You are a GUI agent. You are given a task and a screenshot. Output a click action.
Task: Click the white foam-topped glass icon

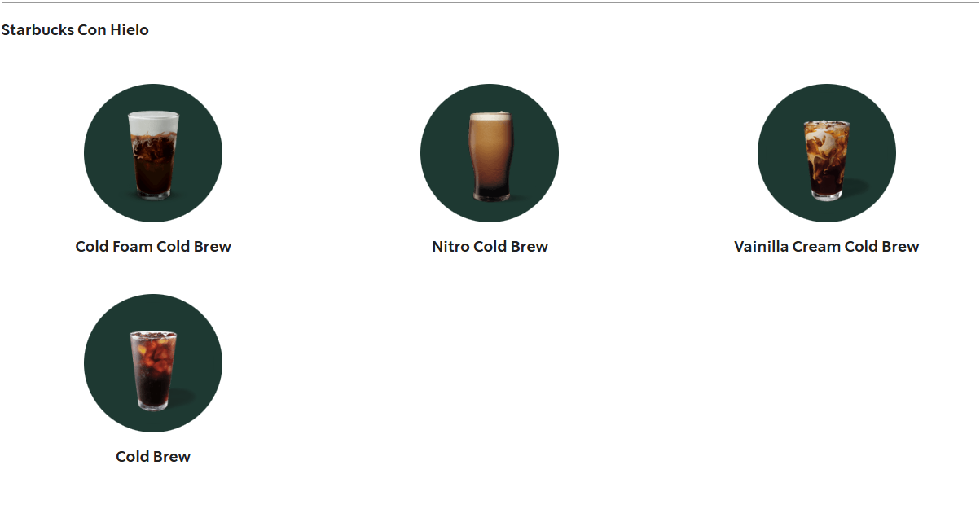coord(153,155)
